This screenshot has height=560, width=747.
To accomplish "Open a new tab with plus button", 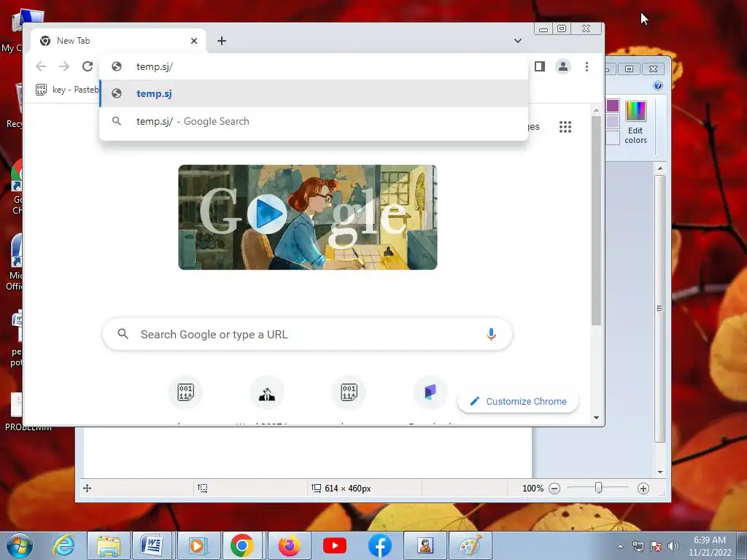I will pyautogui.click(x=222, y=41).
